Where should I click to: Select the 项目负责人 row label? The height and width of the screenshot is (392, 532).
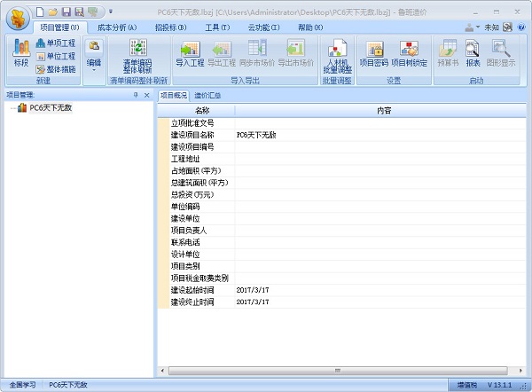click(x=189, y=231)
